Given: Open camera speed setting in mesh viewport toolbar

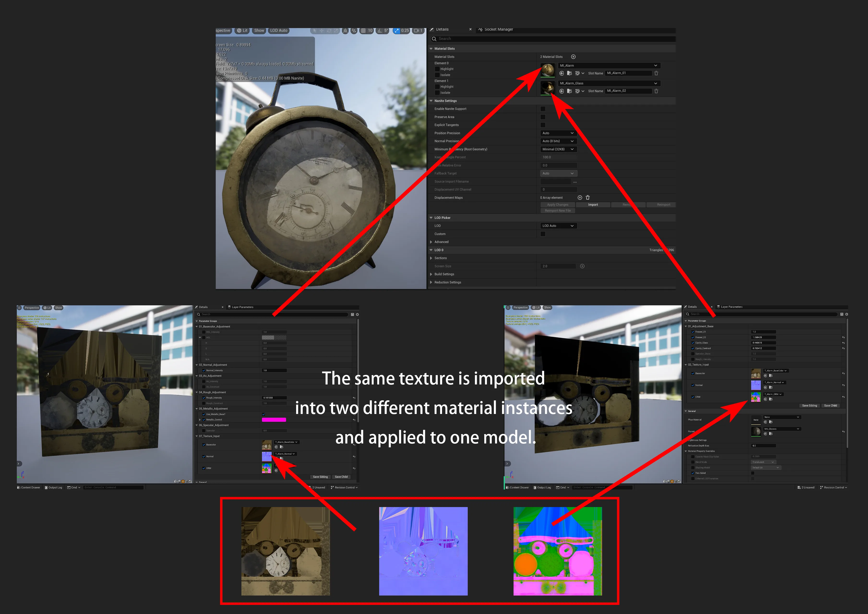Looking at the screenshot, I should pos(418,31).
